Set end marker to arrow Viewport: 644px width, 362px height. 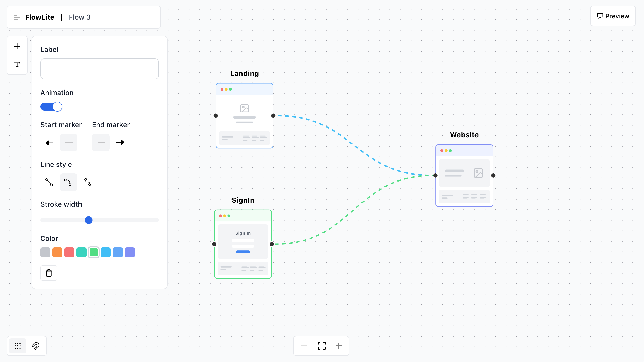(x=120, y=143)
